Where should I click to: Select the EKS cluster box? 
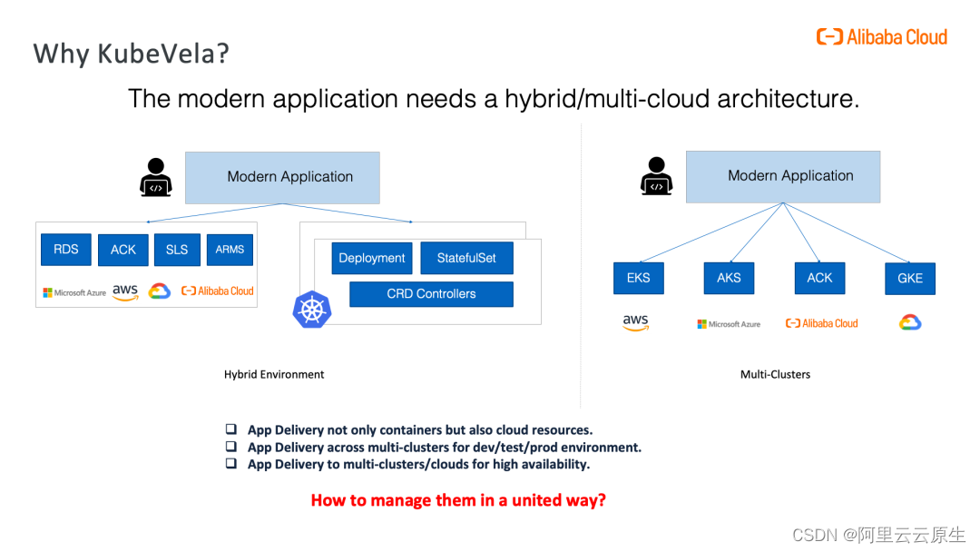pos(638,278)
